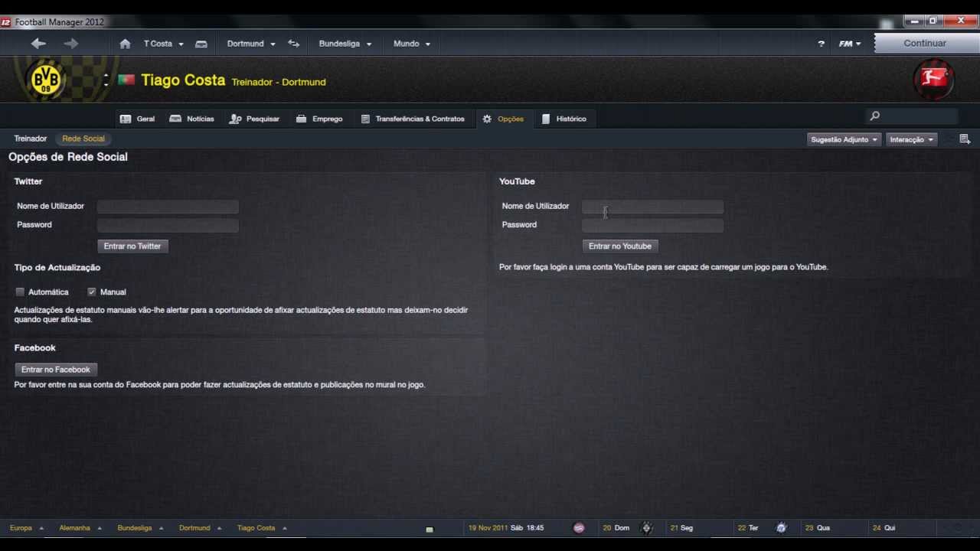Expand the Dortmund breadcrumb in bottom bar
Screen dimensions: 980x551
click(200, 528)
